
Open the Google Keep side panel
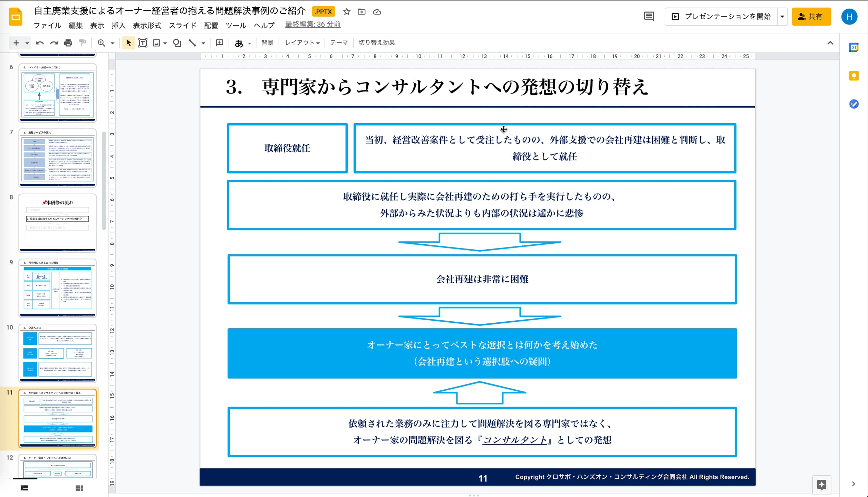tap(853, 76)
